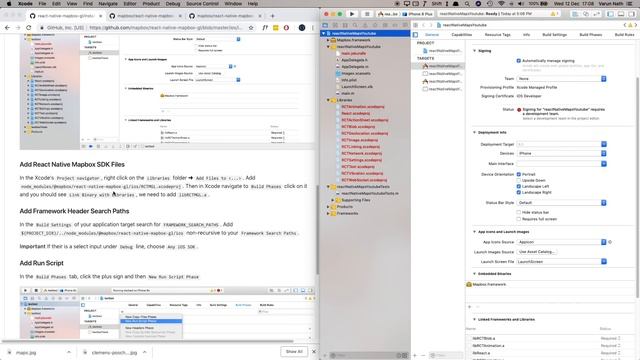This screenshot has width=640, height=360.
Task: Enable Upside Down orientation checkbox
Action: [x=519, y=180]
